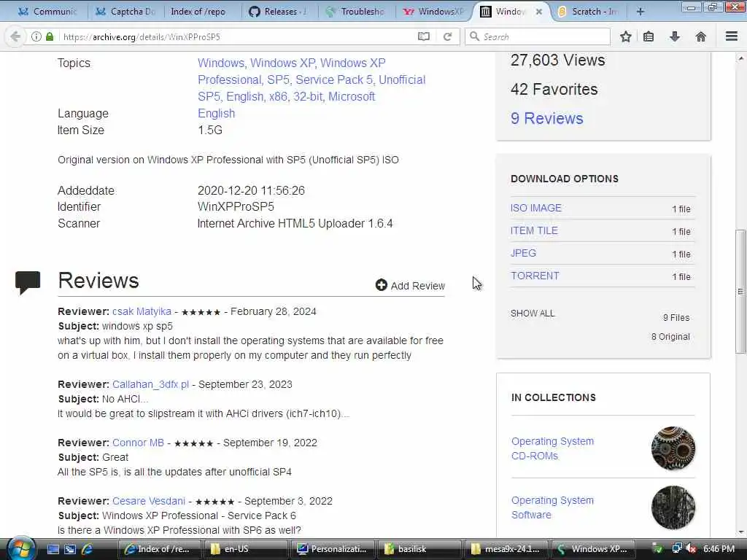Open site information icon in address bar
747x560 pixels.
coord(36,36)
